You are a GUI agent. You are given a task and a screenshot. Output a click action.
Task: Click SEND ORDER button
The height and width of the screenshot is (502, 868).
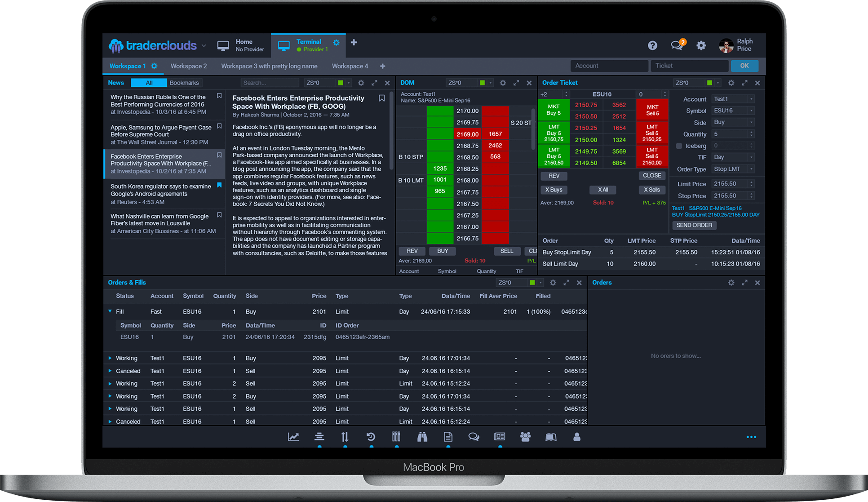[x=694, y=225]
